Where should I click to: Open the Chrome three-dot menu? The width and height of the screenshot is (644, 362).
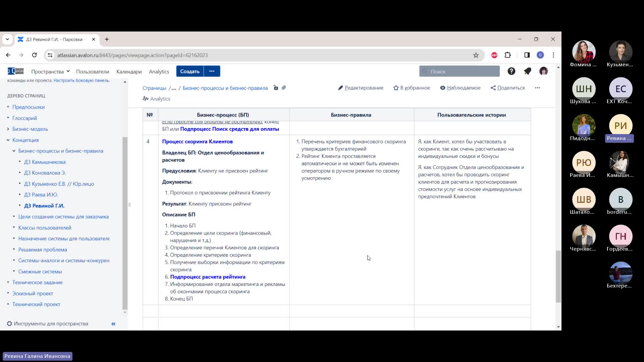coord(553,55)
